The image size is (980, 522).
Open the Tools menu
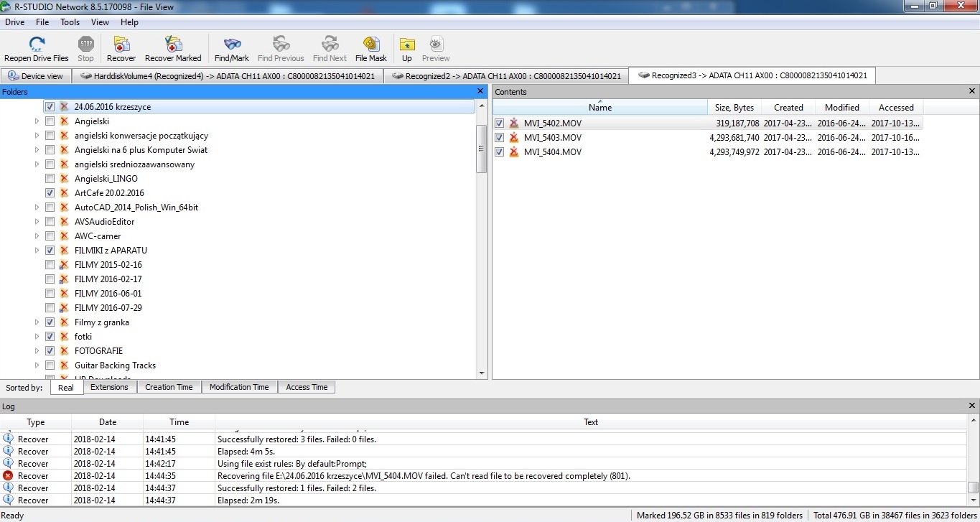tap(70, 22)
